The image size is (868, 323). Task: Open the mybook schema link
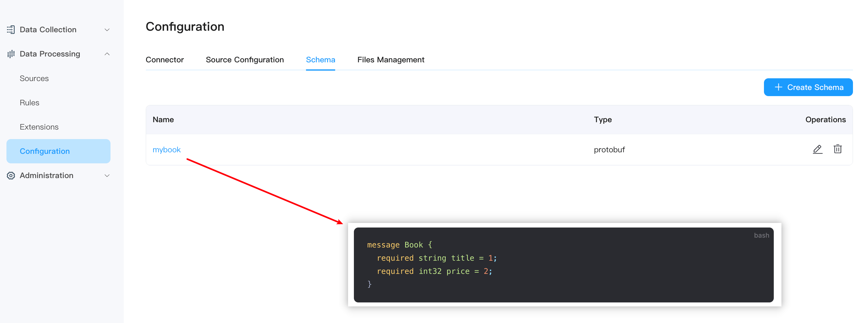[x=166, y=150]
